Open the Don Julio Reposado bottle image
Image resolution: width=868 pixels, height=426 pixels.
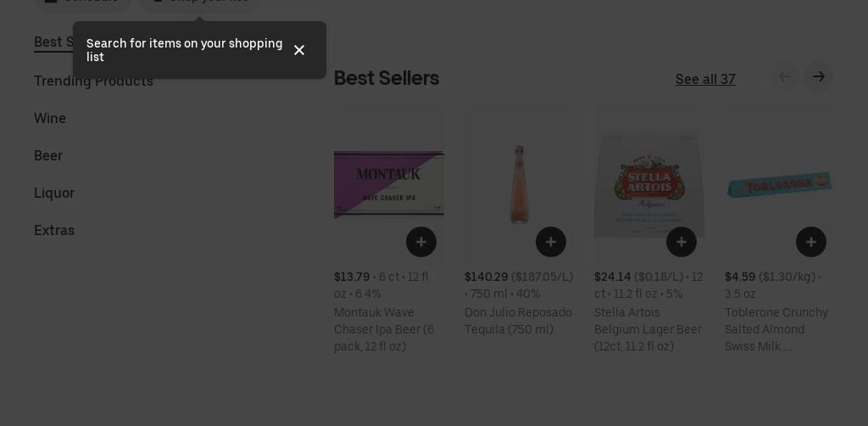click(519, 182)
